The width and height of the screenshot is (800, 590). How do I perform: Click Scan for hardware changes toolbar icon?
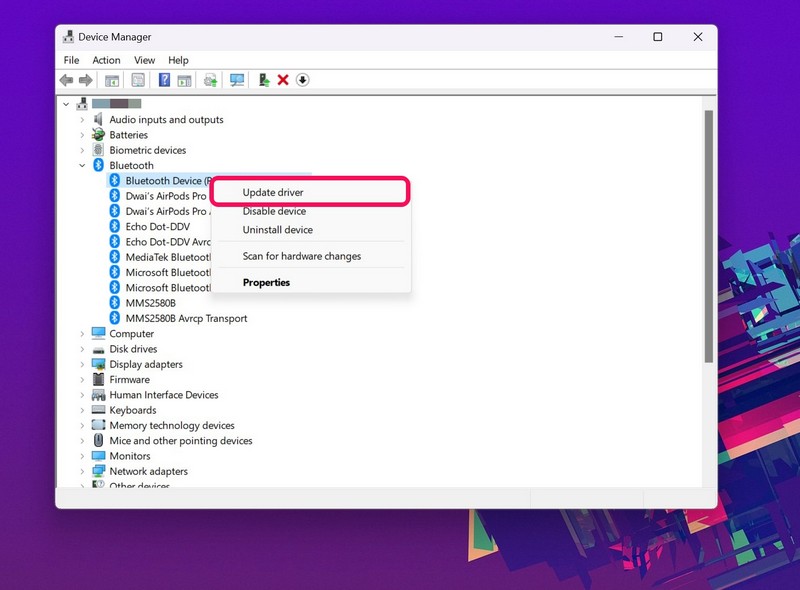click(237, 80)
